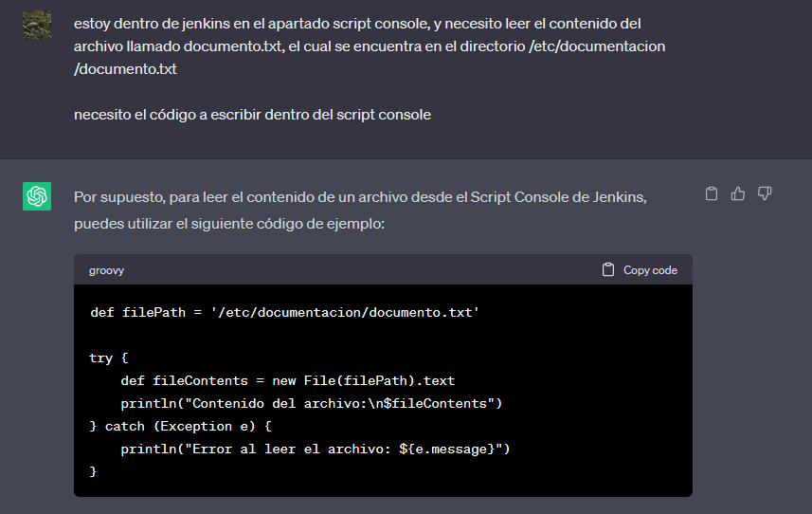
Task: Click the Copy code button
Action: point(640,270)
